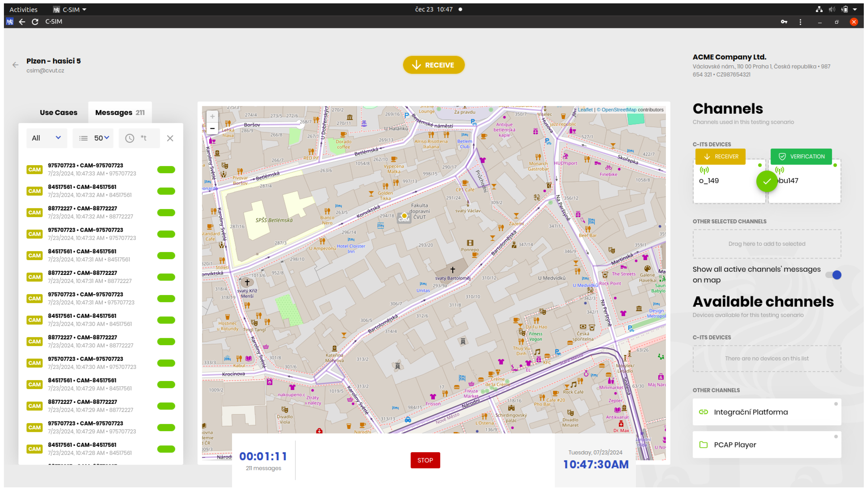Zoom out on the map
Screen dimensions: 868x491
point(212,128)
